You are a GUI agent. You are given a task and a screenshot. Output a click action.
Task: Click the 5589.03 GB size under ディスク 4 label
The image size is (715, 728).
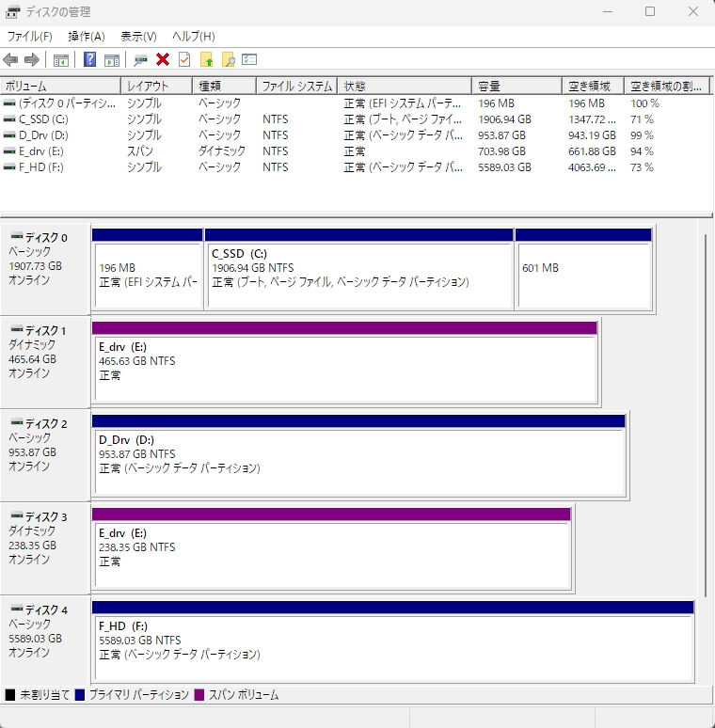coord(36,639)
